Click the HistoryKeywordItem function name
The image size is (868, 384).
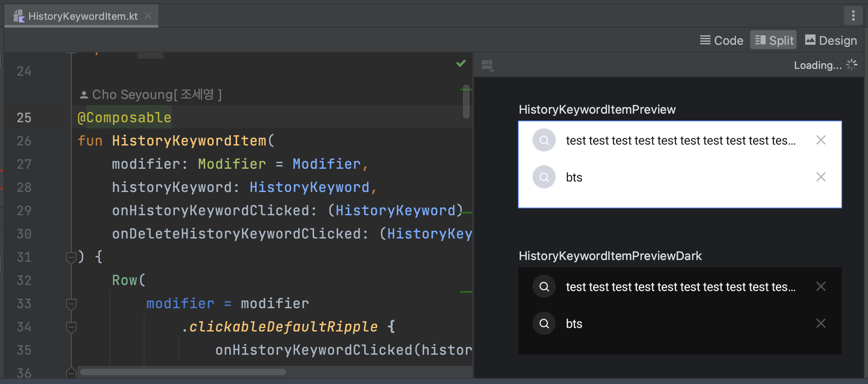click(x=189, y=141)
